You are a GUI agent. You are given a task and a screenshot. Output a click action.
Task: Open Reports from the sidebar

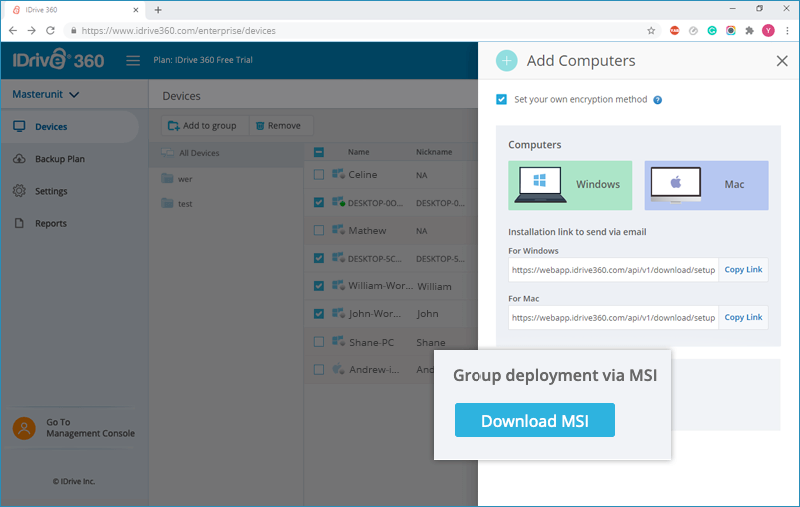click(51, 223)
